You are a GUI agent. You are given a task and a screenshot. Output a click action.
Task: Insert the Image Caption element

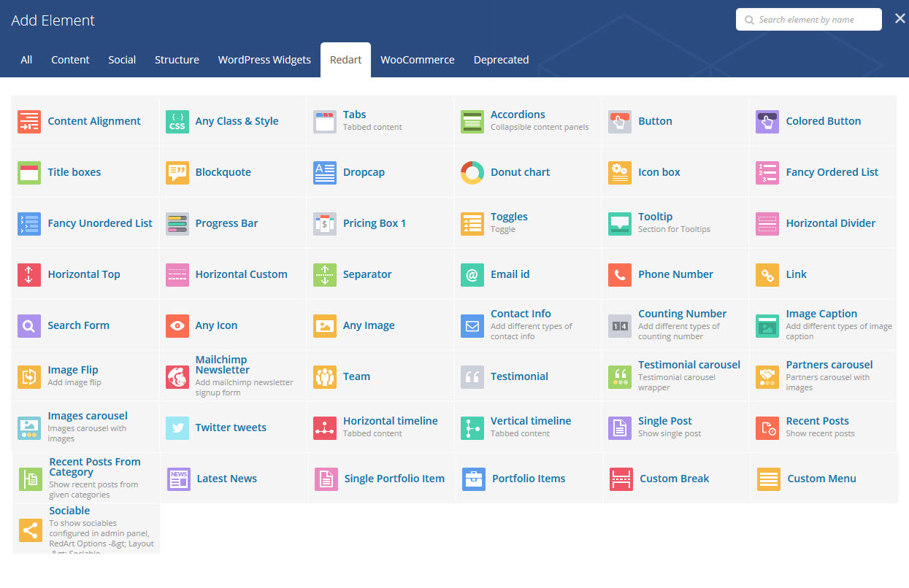823,326
